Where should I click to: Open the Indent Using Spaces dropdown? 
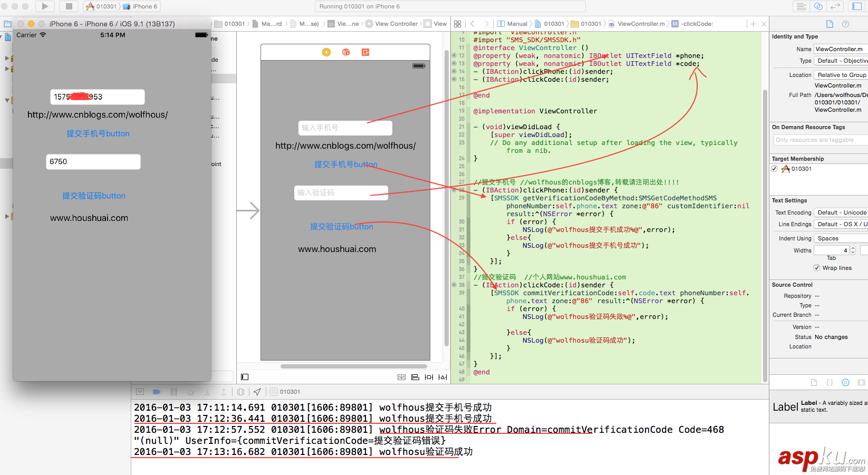[841, 238]
